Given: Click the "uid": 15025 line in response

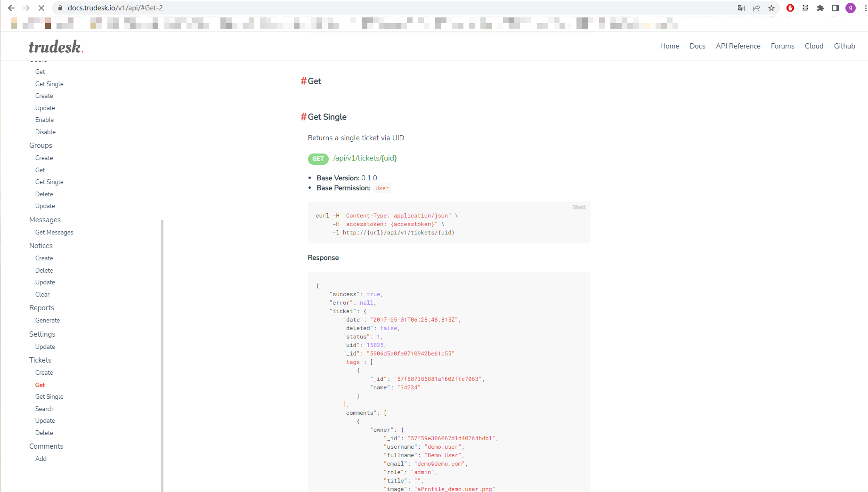Looking at the screenshot, I should point(365,345).
